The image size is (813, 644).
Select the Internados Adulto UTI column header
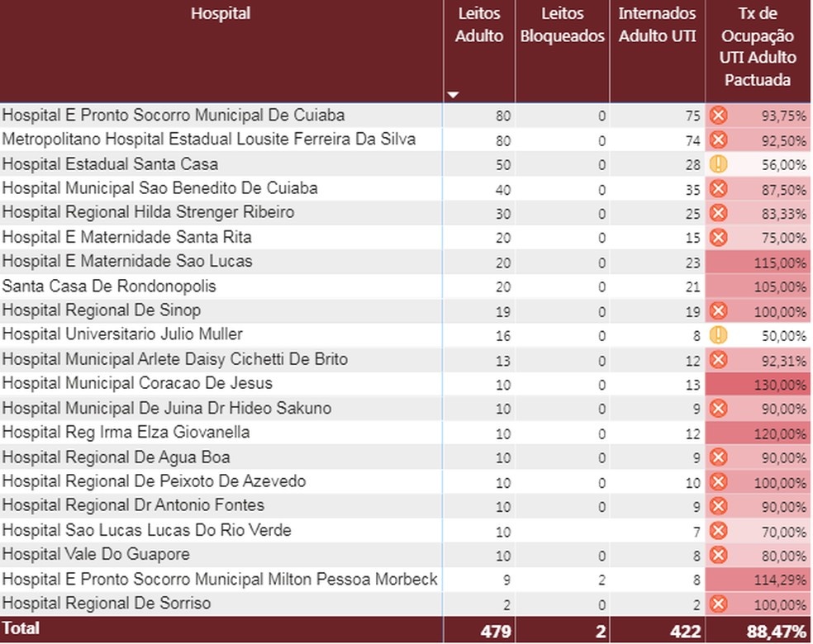[x=657, y=24]
